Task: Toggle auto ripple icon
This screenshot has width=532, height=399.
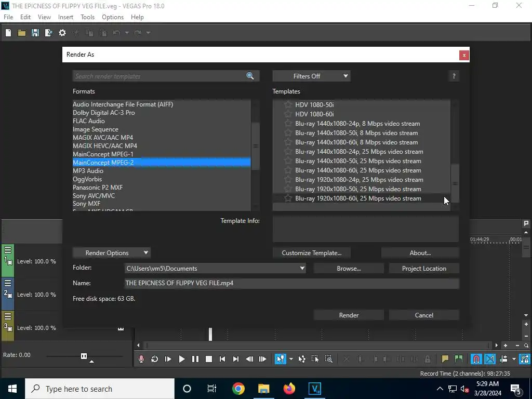Action: pyautogui.click(x=504, y=359)
